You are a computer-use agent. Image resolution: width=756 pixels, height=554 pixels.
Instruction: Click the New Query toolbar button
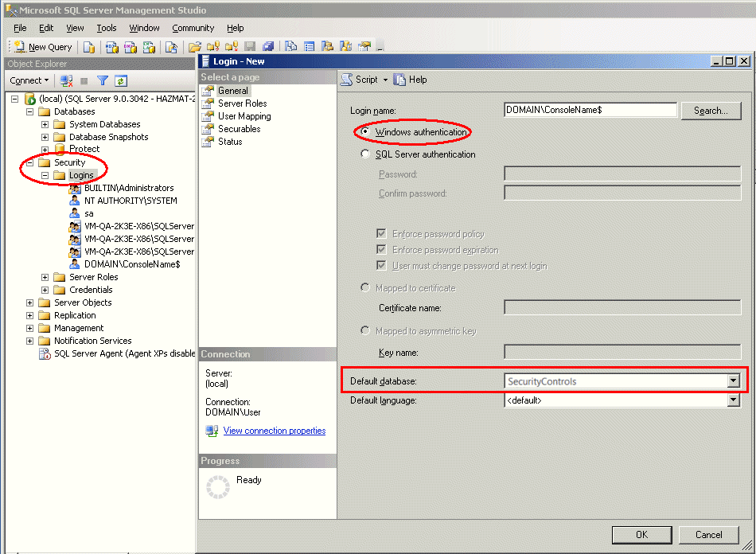43,47
